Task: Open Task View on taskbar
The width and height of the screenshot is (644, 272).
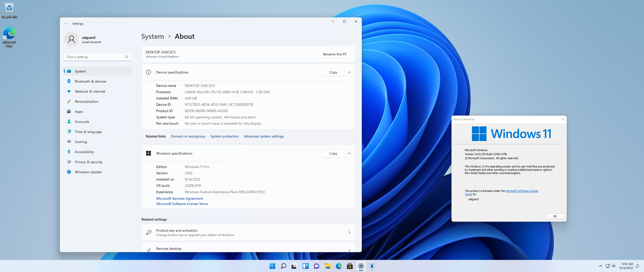Action: coord(294,266)
